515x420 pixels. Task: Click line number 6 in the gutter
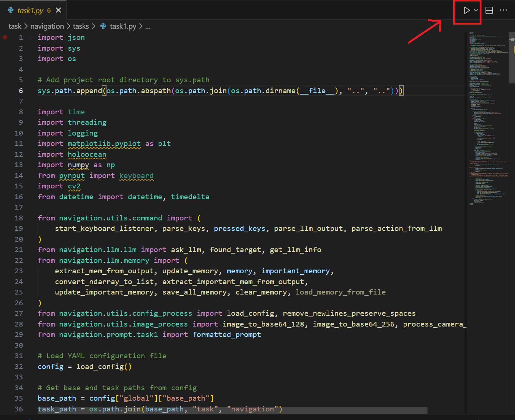(x=21, y=90)
